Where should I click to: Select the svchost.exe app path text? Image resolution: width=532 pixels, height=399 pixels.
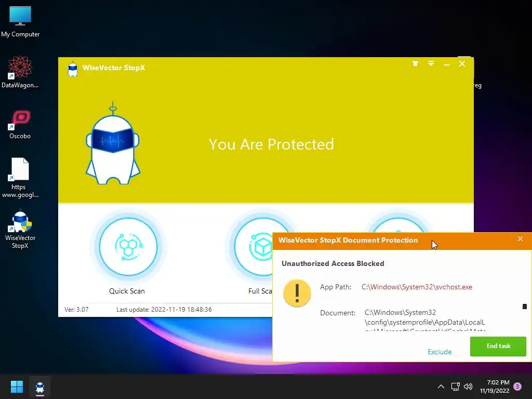pyautogui.click(x=417, y=287)
